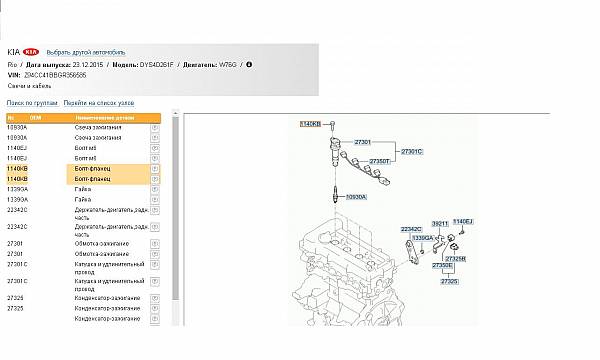Viewport: 600px width, 360px height.
Task: Click the Наименование детали column header
Action: click(105, 118)
